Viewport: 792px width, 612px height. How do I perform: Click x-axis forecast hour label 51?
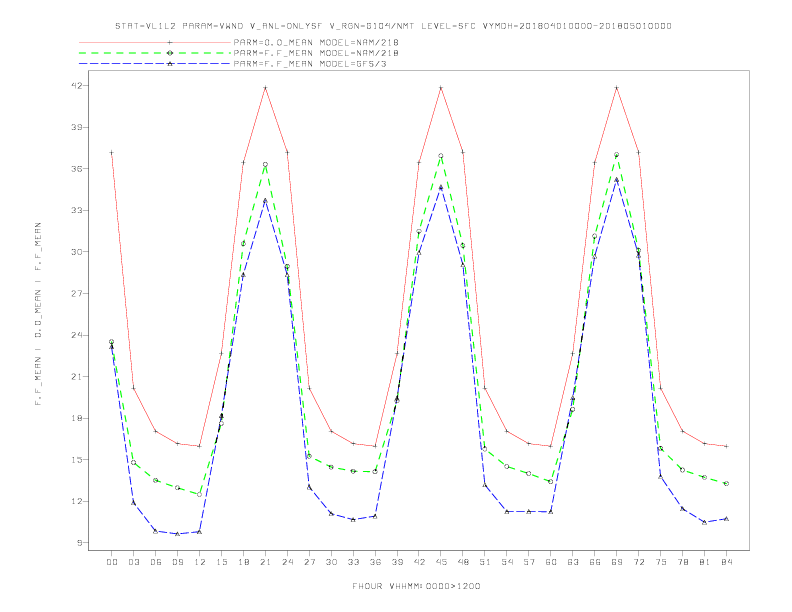pos(485,562)
